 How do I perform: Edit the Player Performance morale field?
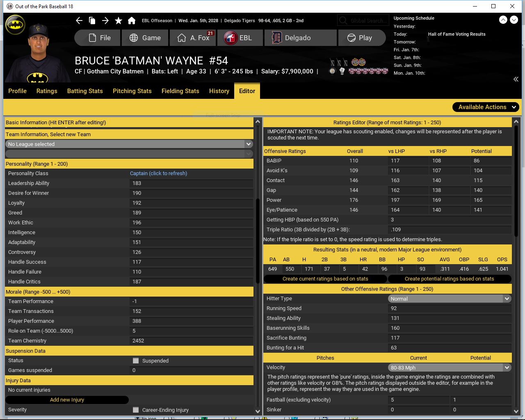pyautogui.click(x=191, y=321)
